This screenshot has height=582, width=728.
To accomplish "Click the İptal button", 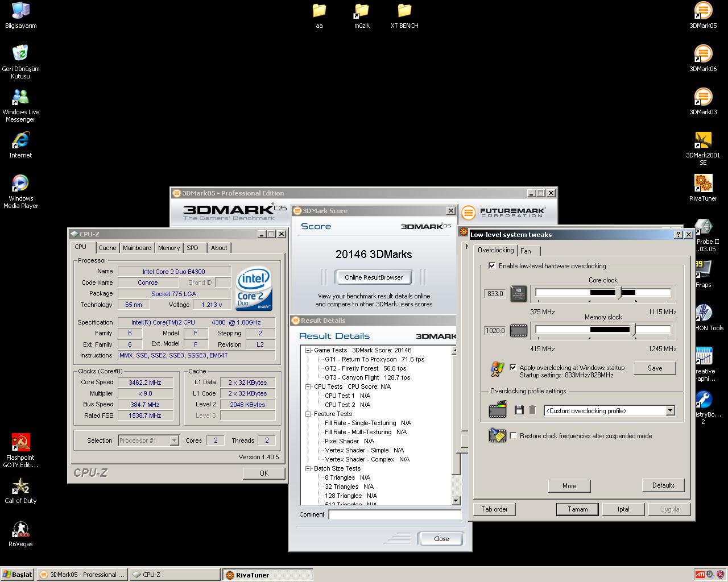I will [623, 509].
